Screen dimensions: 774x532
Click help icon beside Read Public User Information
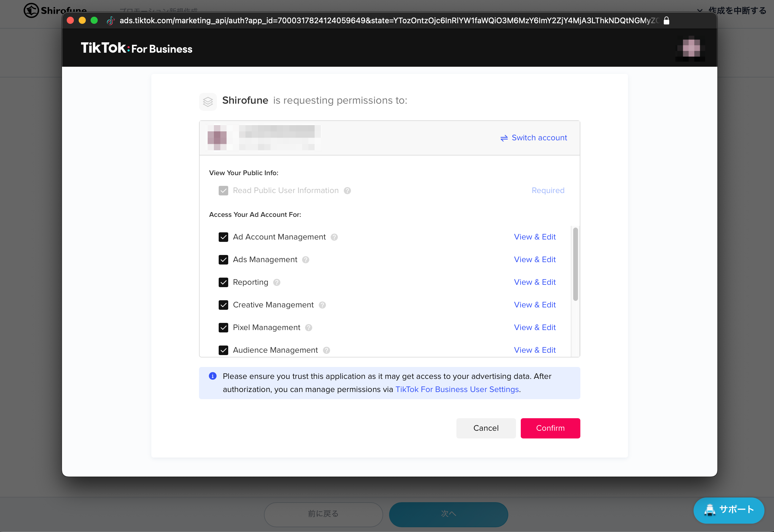(x=347, y=191)
